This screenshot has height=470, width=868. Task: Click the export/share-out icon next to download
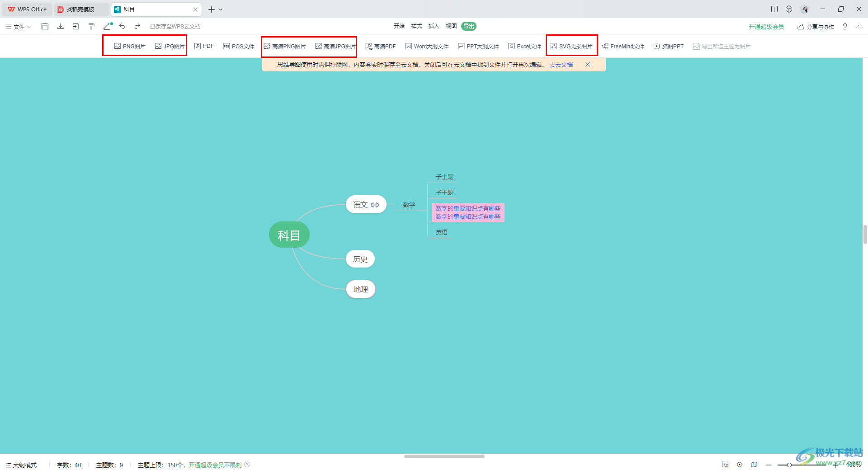(75, 26)
